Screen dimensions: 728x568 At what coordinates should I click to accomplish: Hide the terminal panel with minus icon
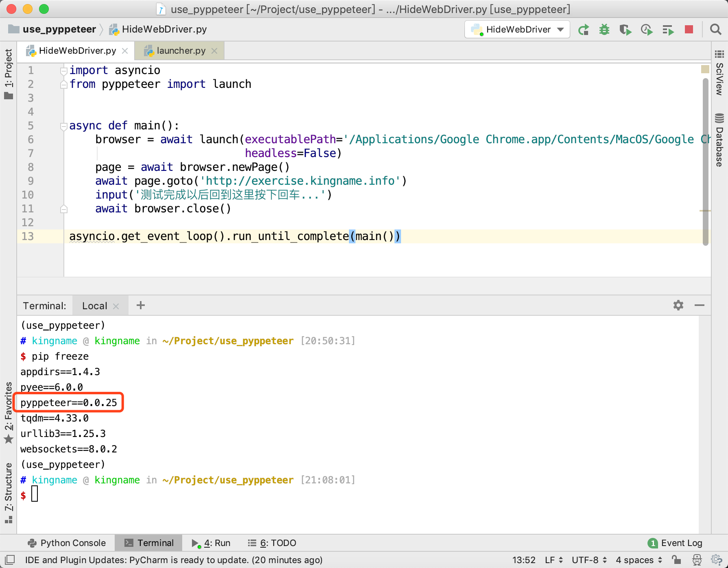coord(700,305)
